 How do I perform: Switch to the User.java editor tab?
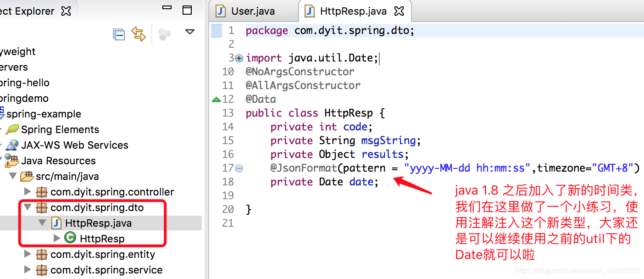pos(253,11)
